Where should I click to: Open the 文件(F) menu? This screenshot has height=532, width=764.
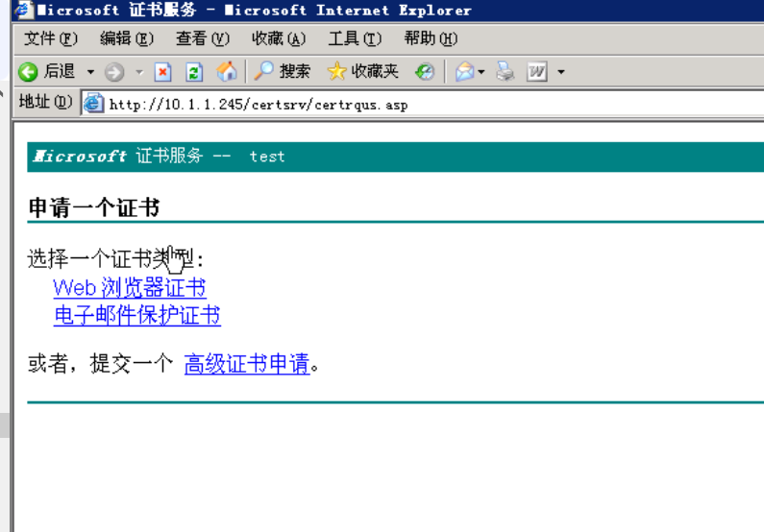[x=51, y=38]
